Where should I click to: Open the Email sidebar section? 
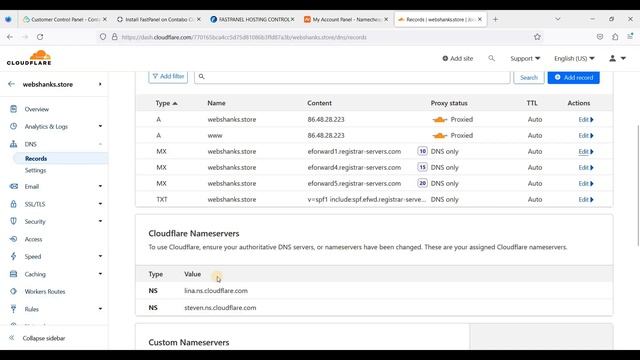[31, 187]
